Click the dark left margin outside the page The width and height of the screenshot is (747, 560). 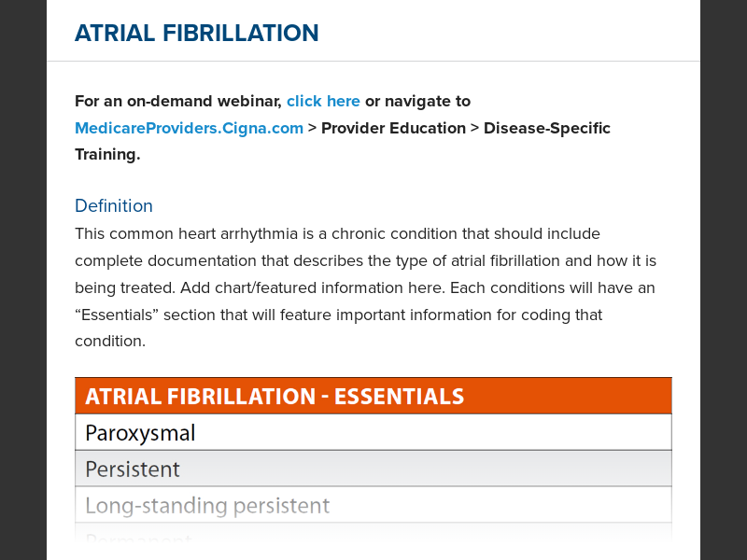(x=23, y=280)
